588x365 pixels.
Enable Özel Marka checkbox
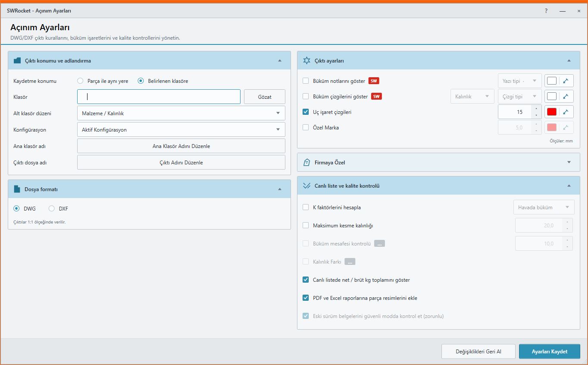tap(306, 127)
